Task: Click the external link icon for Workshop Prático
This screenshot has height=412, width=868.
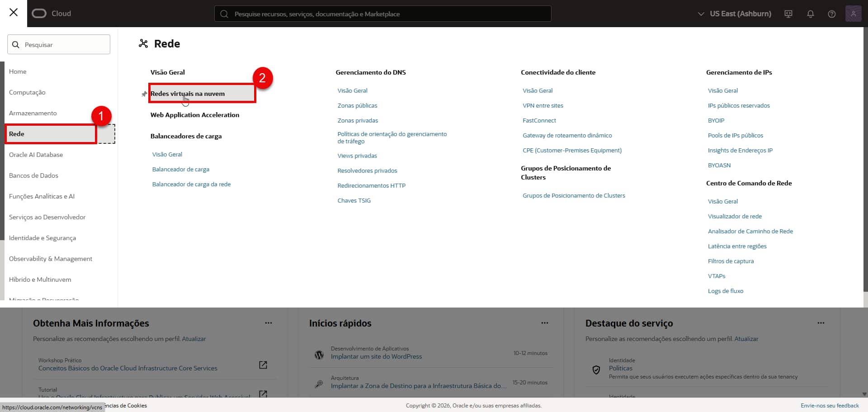Action: pyautogui.click(x=263, y=365)
